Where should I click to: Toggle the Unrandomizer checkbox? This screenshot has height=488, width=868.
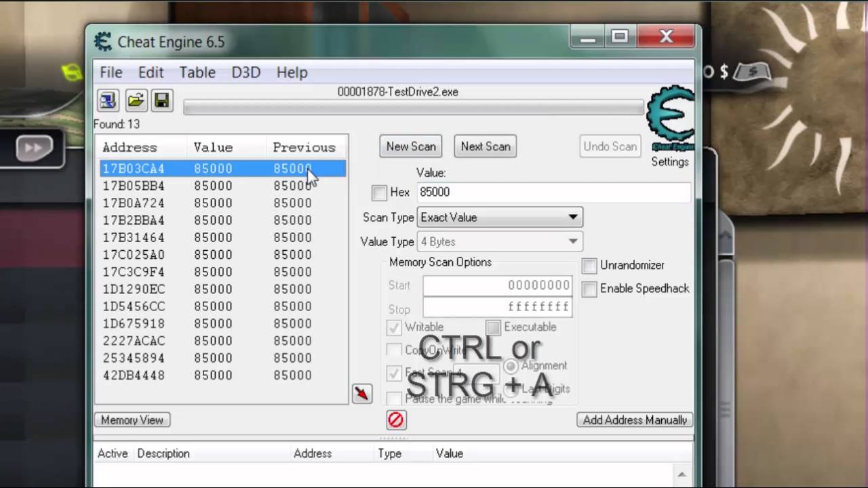[589, 266]
